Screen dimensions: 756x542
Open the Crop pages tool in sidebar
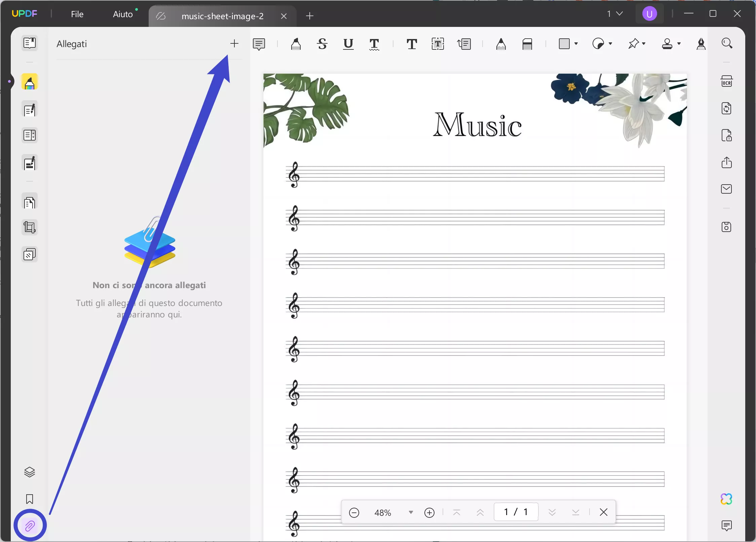[30, 228]
